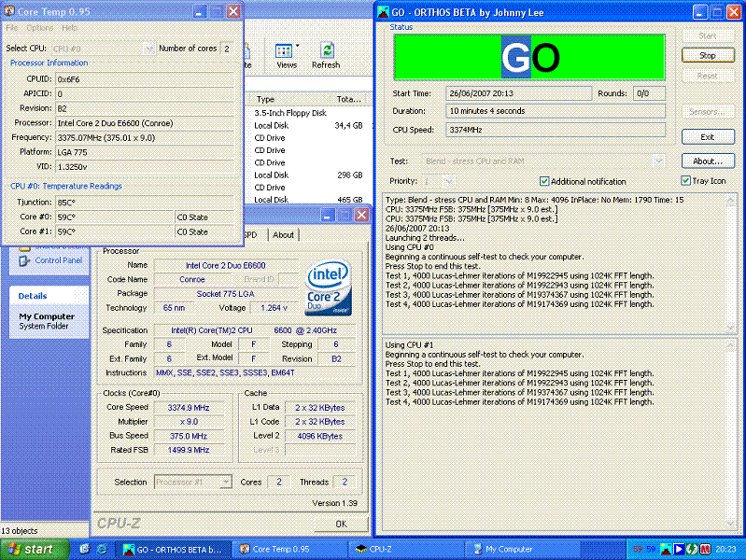Click scroll down arrow in CPU #1 log
This screenshot has height=560, width=746.
[x=730, y=524]
